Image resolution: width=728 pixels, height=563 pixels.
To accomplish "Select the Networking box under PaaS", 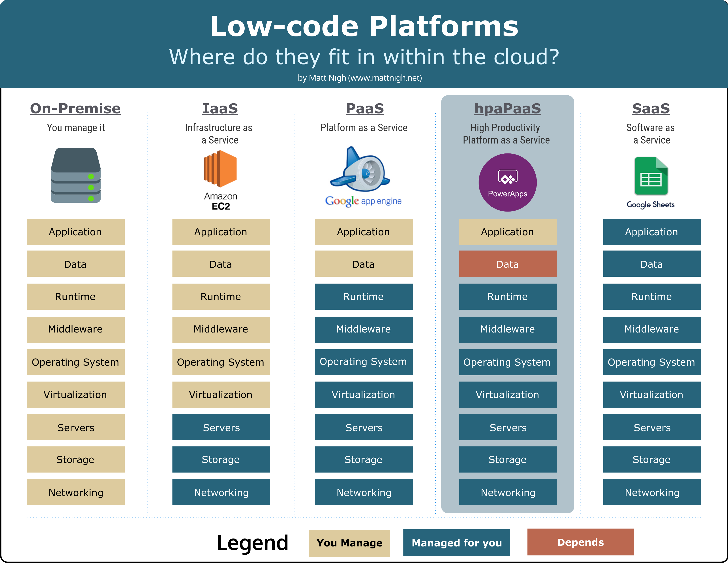I will pyautogui.click(x=364, y=492).
